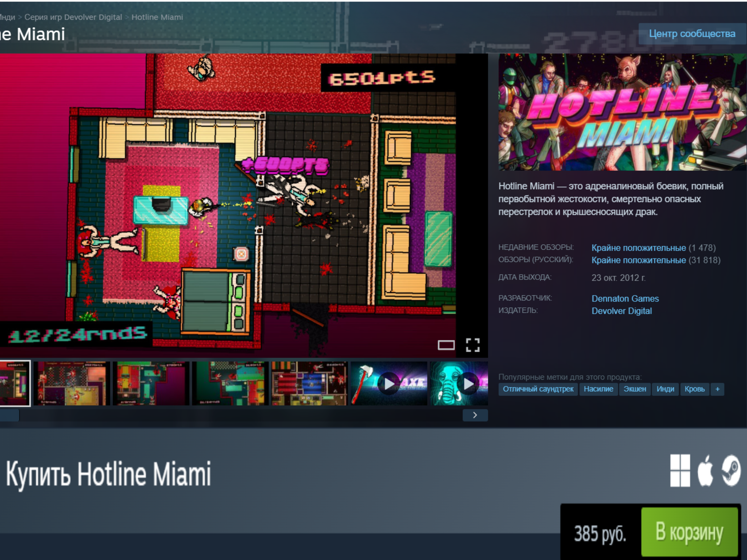Play the elephant mask trailer thumbnail
The width and height of the screenshot is (747, 560).
coord(459,383)
